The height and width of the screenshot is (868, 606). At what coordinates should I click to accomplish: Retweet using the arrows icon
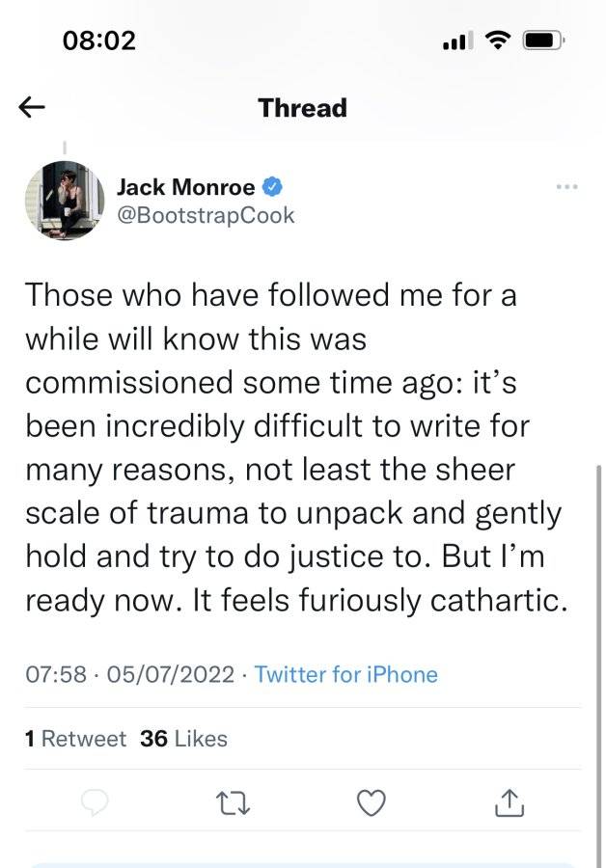233,803
